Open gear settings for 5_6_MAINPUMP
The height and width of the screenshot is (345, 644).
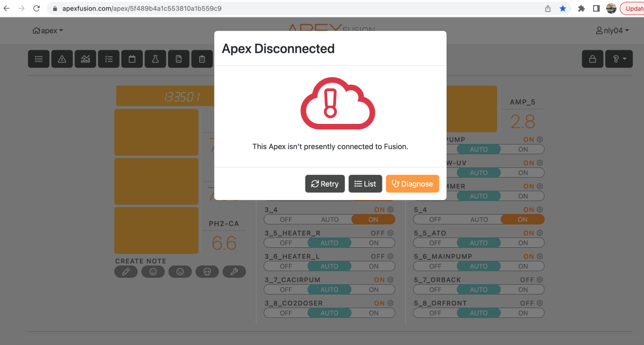click(540, 256)
